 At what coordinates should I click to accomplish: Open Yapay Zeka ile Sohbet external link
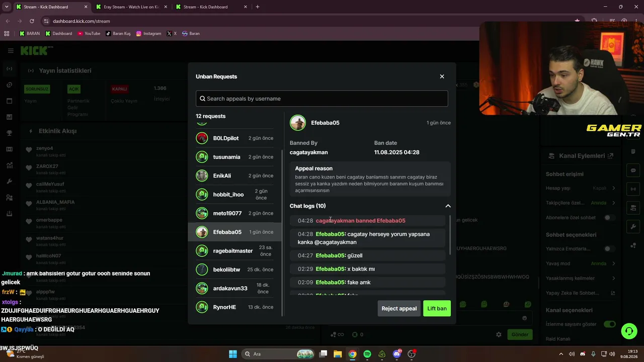(613, 293)
